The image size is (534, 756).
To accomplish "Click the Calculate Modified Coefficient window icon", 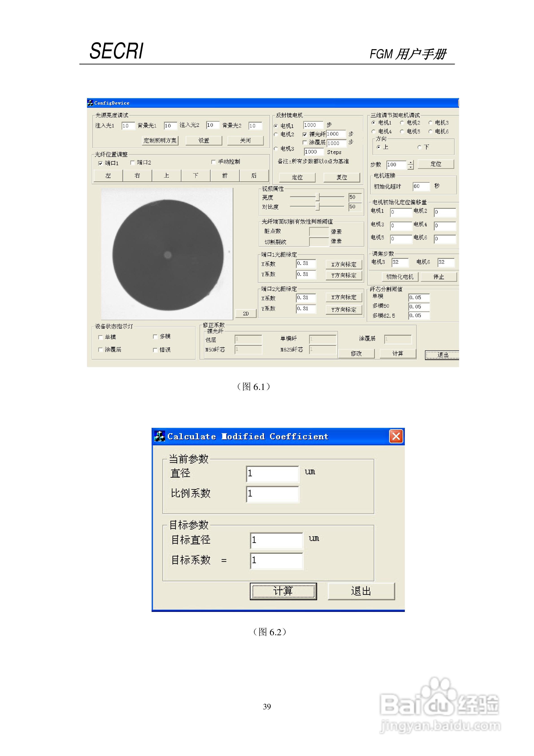I will tap(160, 436).
